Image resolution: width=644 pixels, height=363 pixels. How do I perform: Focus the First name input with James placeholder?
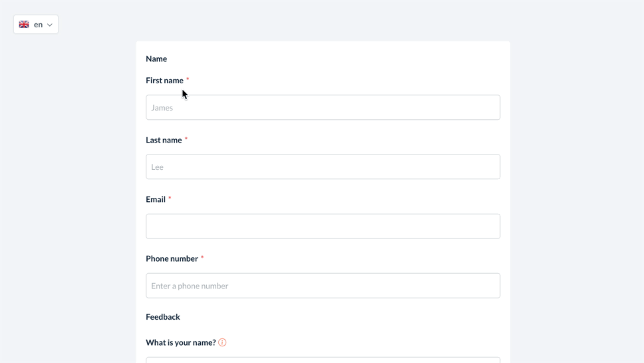323,107
